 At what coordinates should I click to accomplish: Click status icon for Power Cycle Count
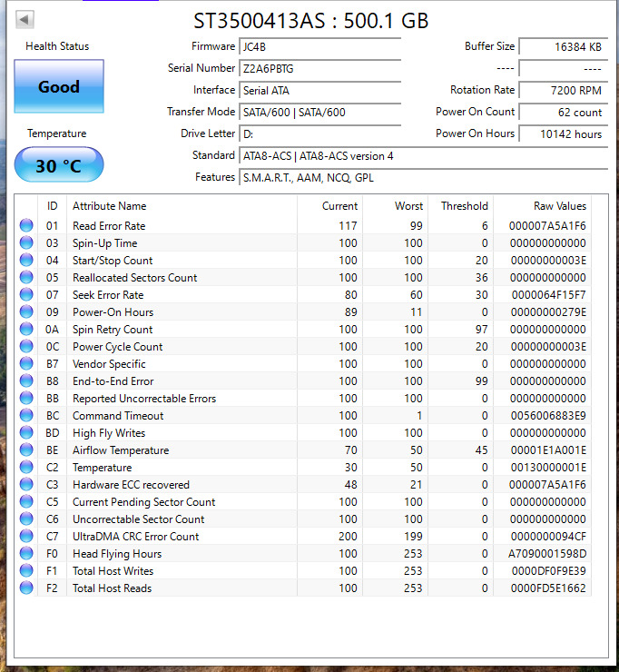[26, 346]
